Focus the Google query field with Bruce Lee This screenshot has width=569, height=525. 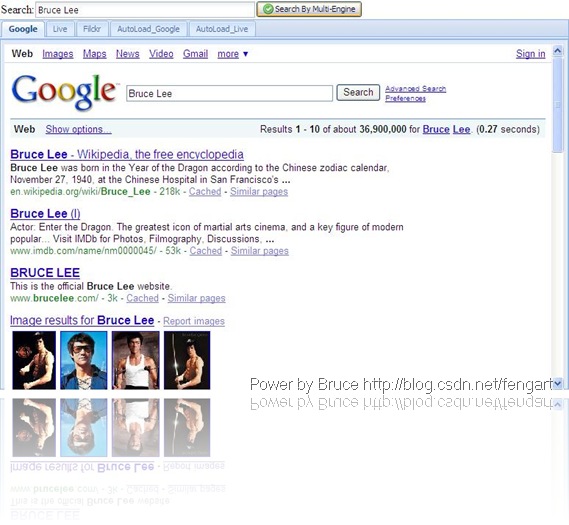(229, 93)
